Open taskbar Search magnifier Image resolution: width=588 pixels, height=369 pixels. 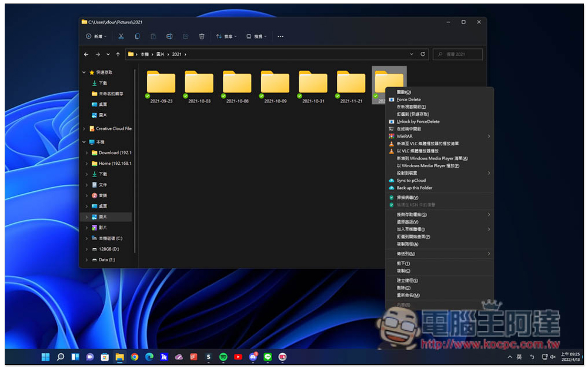click(x=61, y=357)
